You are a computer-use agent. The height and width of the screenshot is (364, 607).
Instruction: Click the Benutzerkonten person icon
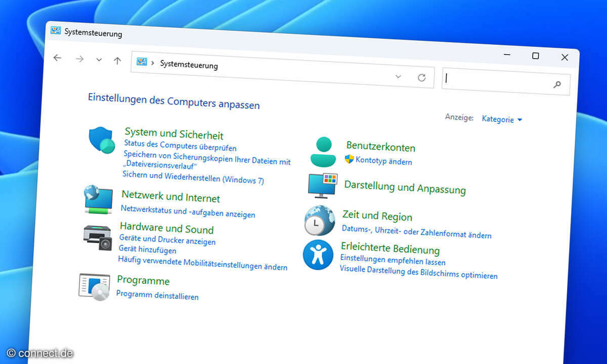pos(323,152)
